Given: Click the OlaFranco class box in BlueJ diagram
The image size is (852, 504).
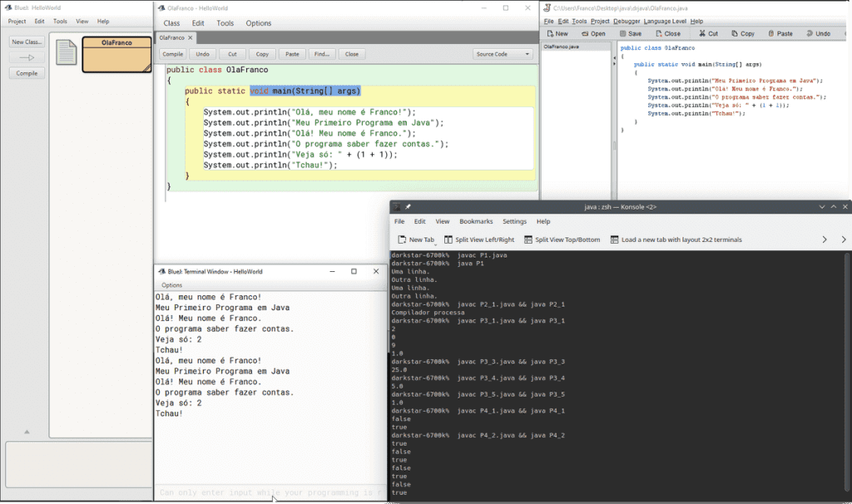Looking at the screenshot, I should [116, 55].
